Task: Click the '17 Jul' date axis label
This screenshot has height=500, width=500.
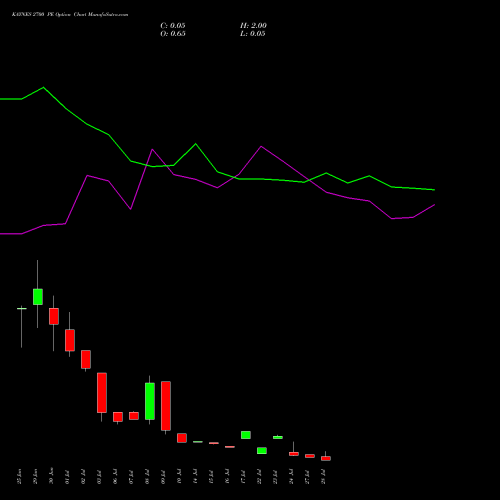Action: 243,477
